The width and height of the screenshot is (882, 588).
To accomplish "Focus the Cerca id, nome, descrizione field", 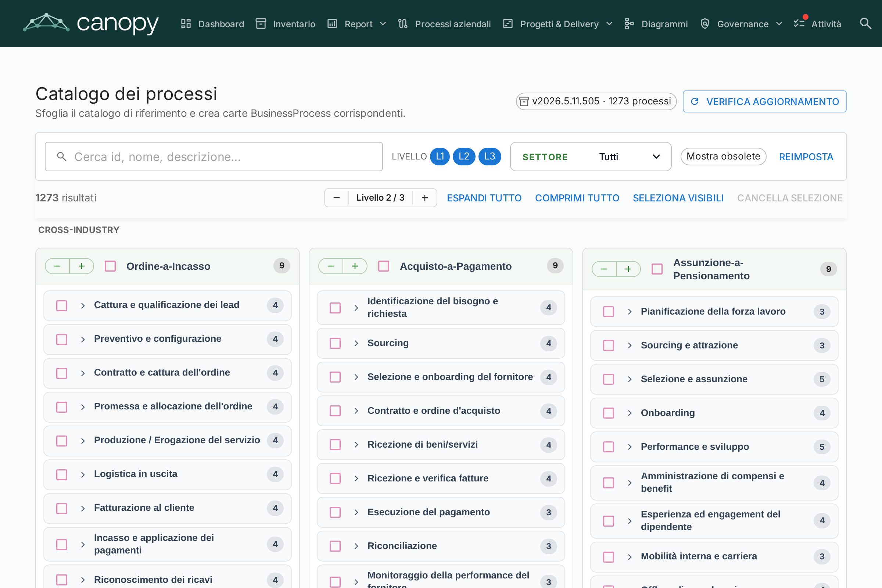I will [x=214, y=157].
